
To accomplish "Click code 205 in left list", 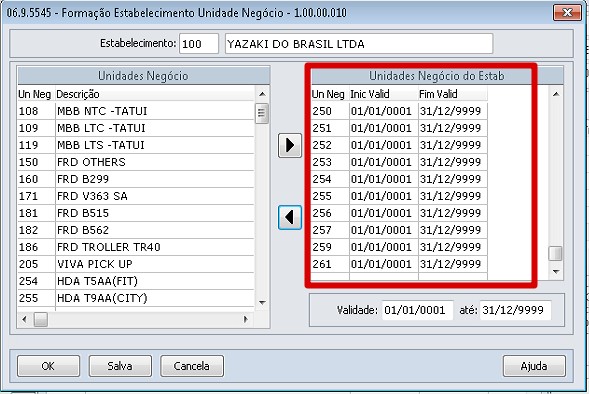I will 29,264.
